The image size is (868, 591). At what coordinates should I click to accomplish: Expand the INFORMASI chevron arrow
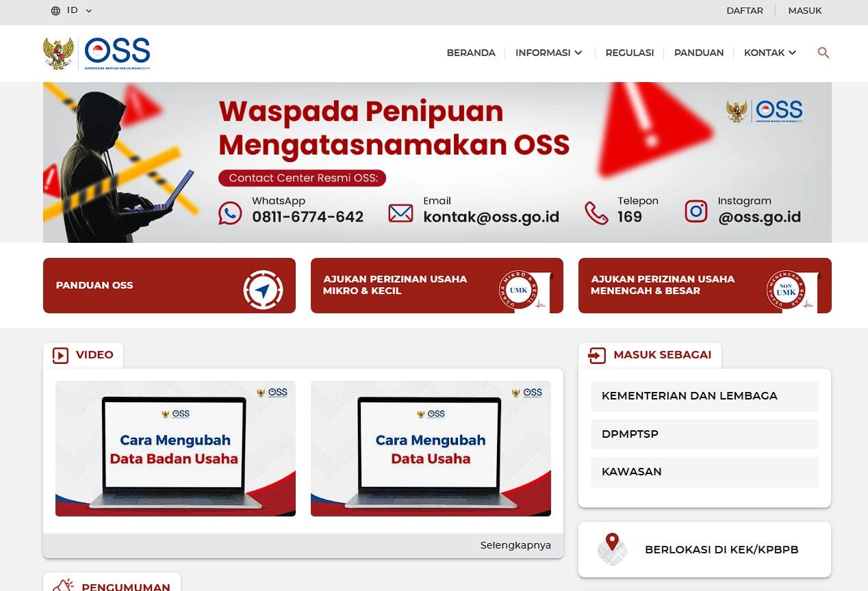click(x=578, y=53)
